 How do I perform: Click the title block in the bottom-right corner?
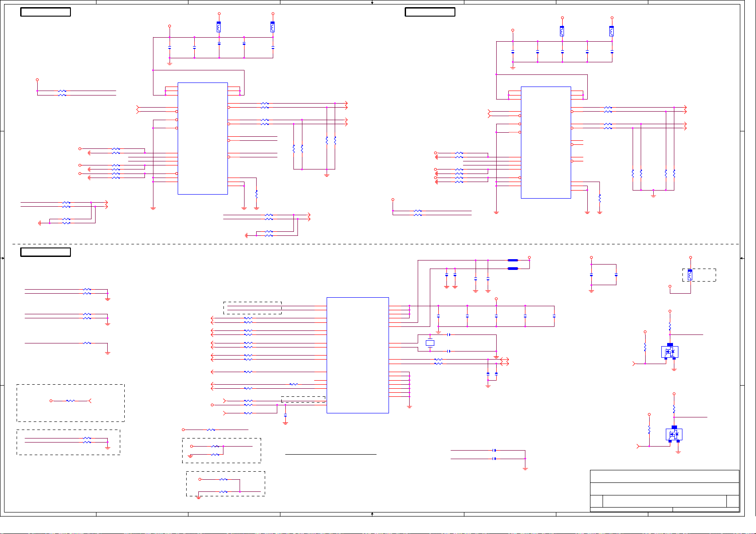pyautogui.click(x=664, y=491)
